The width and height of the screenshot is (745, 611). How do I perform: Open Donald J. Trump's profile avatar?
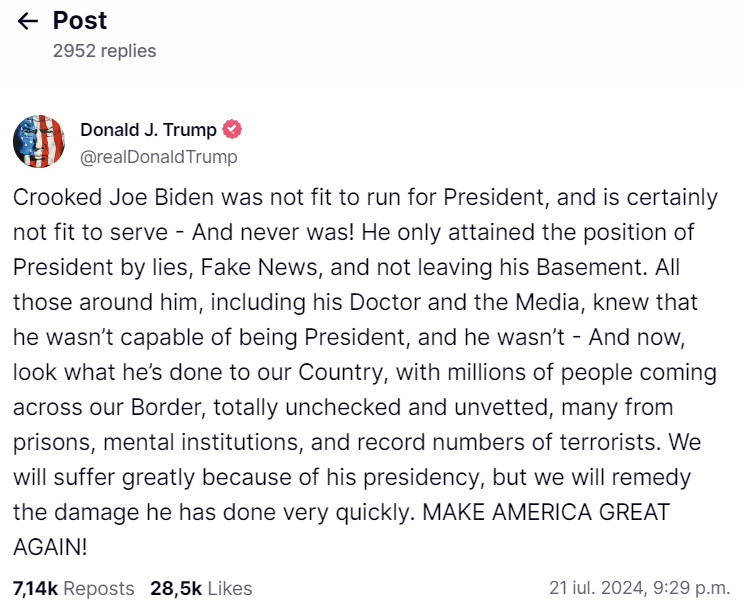coord(39,141)
